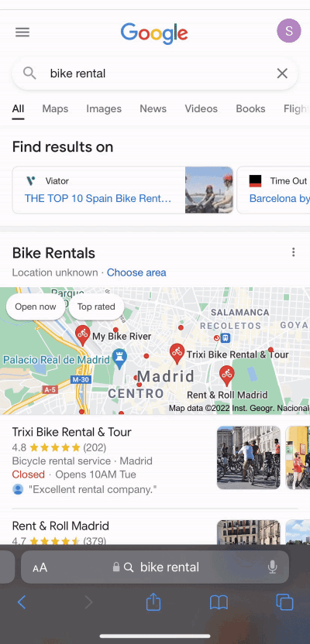Tap the purple S account avatar
The height and width of the screenshot is (644, 310).
(288, 31)
